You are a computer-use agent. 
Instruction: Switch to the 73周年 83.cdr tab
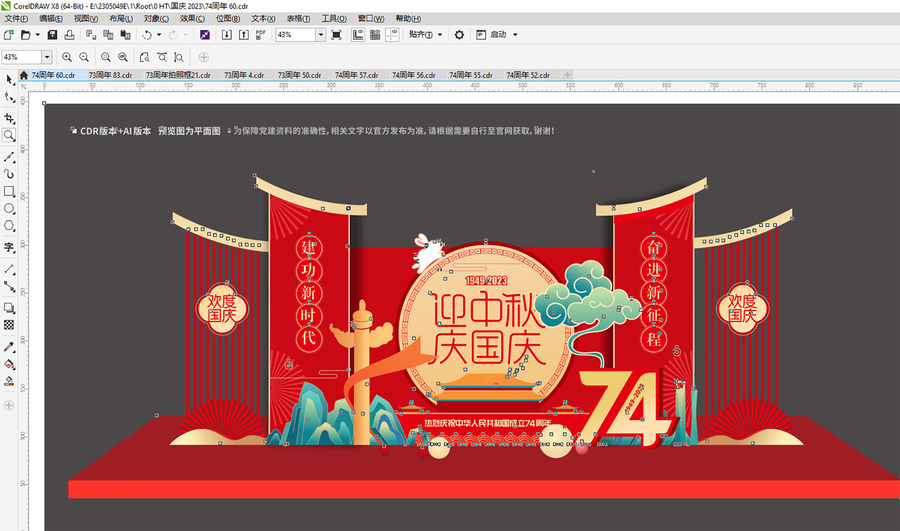pos(110,75)
